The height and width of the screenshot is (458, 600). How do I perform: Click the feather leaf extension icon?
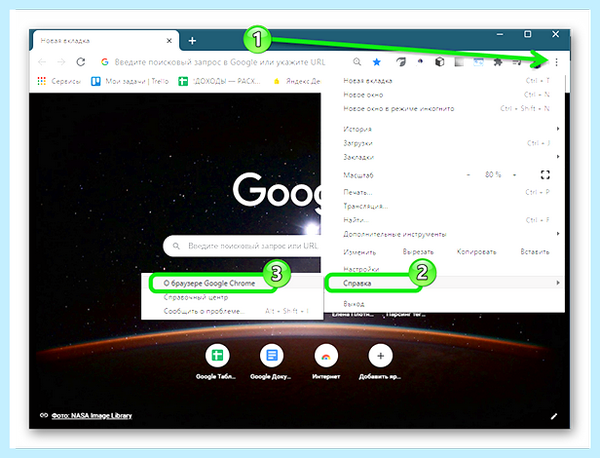click(401, 62)
